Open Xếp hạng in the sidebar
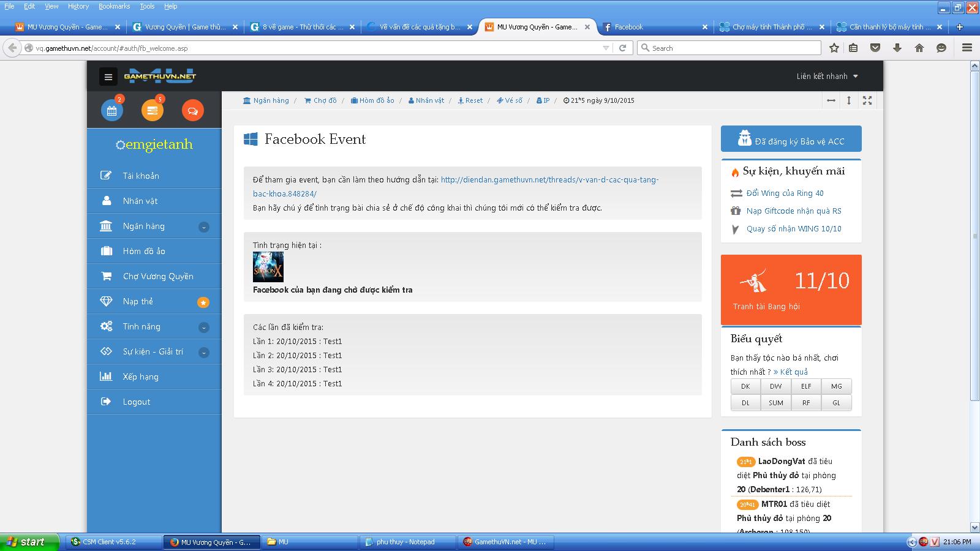 pyautogui.click(x=154, y=377)
